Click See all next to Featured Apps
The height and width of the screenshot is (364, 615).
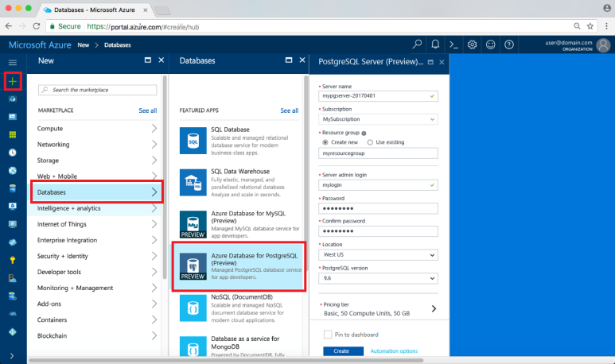289,110
